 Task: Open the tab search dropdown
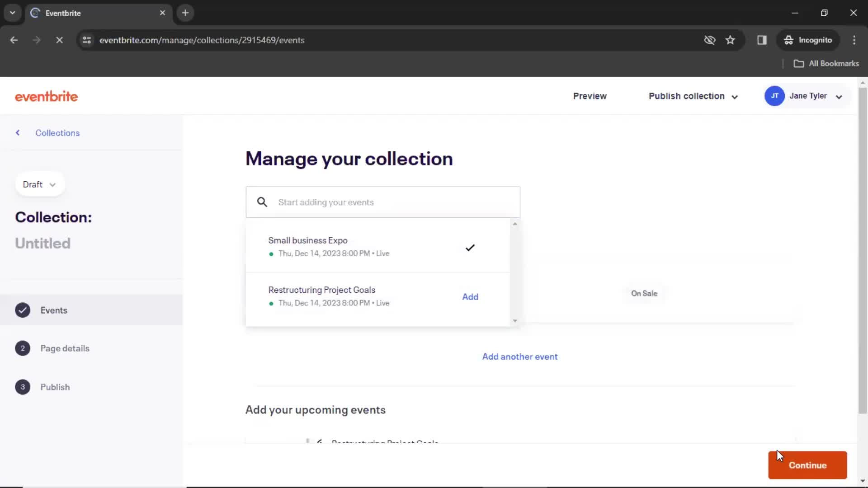coord(13,13)
